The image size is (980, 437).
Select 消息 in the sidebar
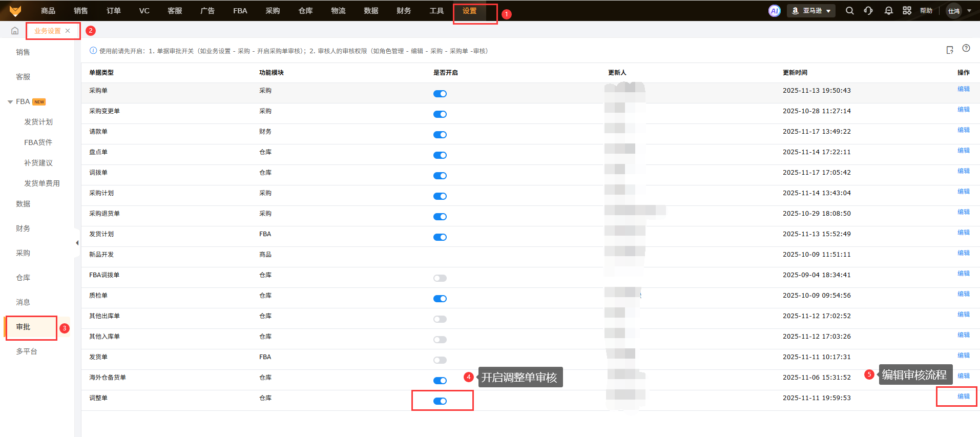pos(23,302)
